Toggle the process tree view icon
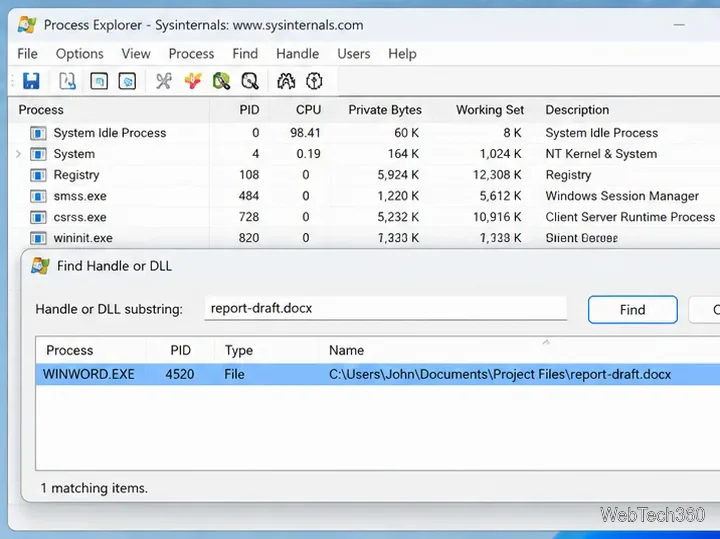Screen dimensions: 720x539 (x=127, y=81)
